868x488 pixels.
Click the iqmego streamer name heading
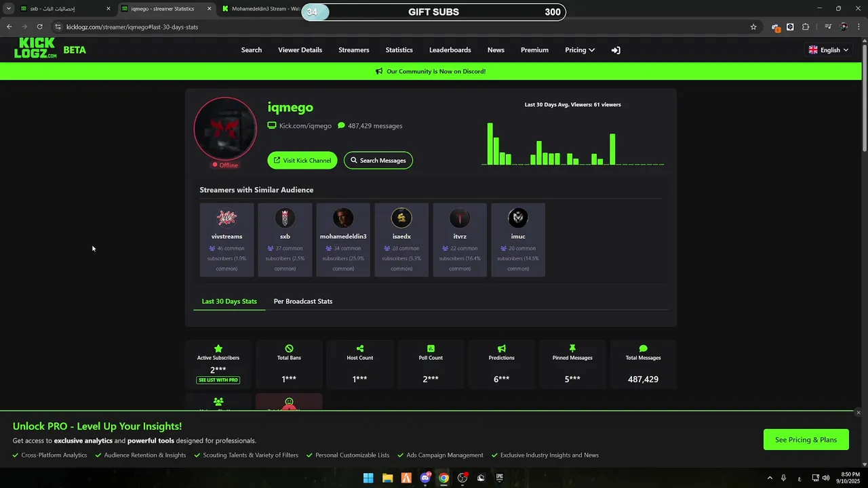[290, 107]
